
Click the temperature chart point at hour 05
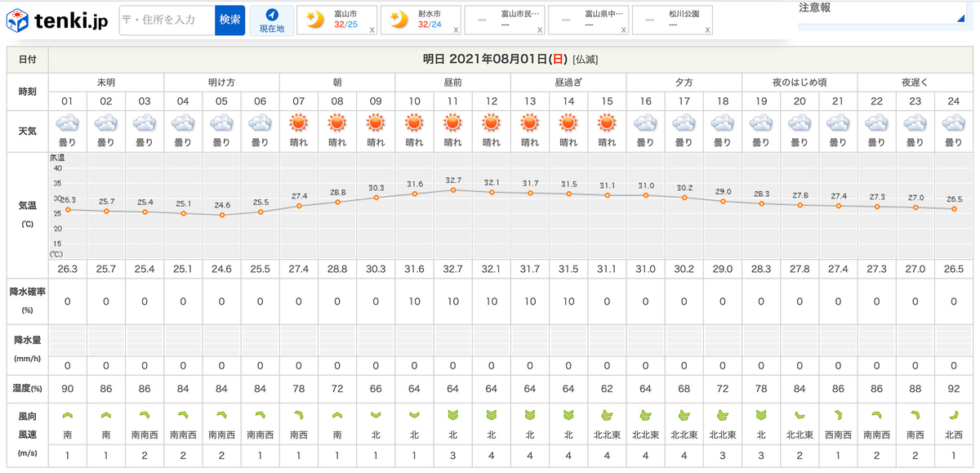click(x=221, y=215)
